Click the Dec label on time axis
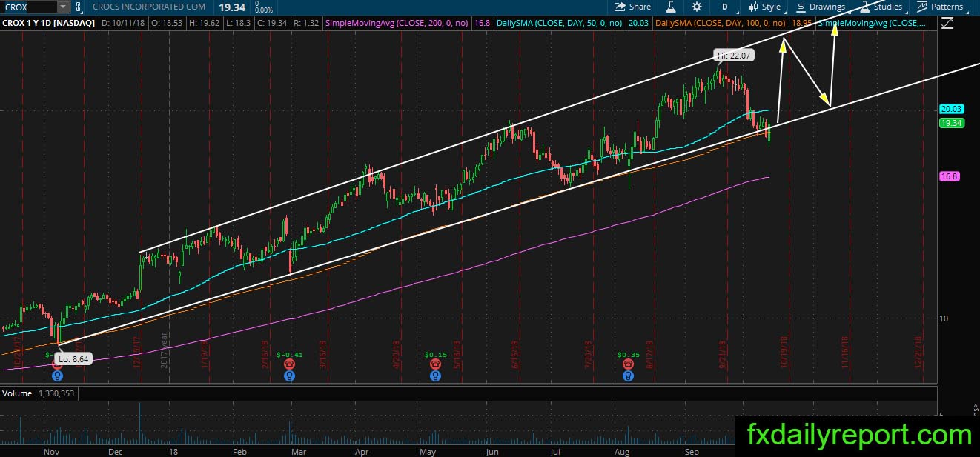980x457 pixels. coord(116,451)
